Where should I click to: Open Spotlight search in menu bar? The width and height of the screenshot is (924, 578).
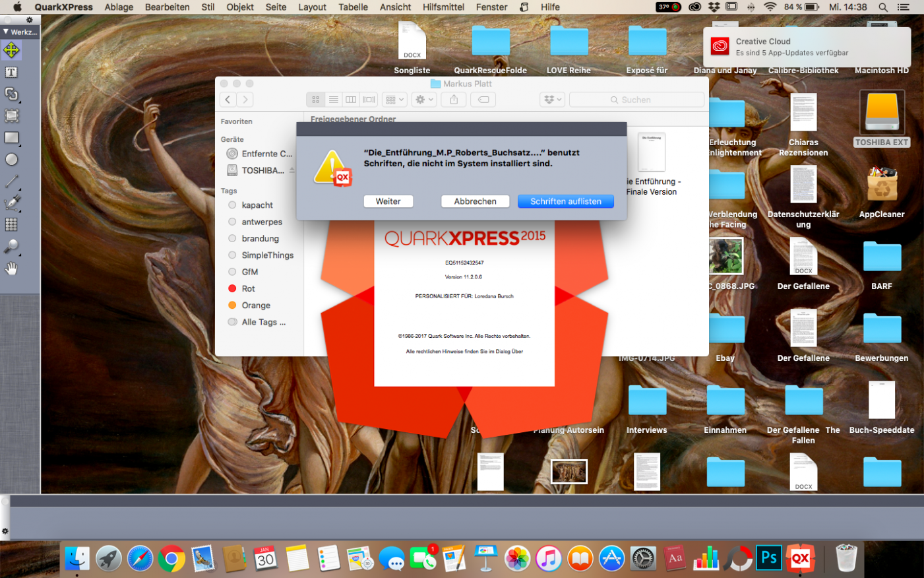click(x=882, y=7)
